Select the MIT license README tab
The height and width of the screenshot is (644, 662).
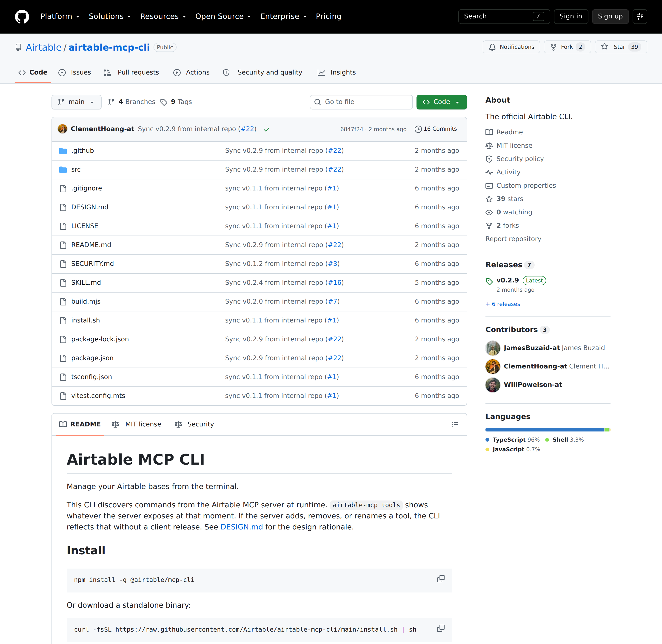[137, 425]
